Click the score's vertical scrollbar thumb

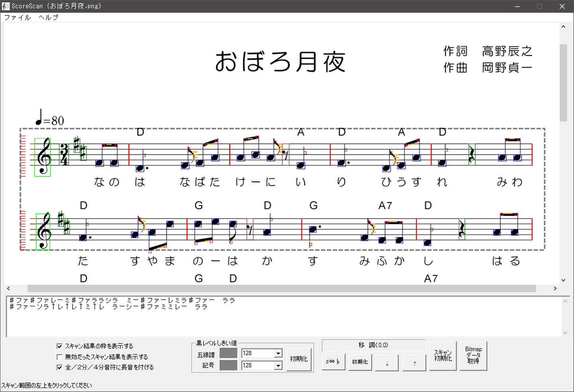click(563, 82)
